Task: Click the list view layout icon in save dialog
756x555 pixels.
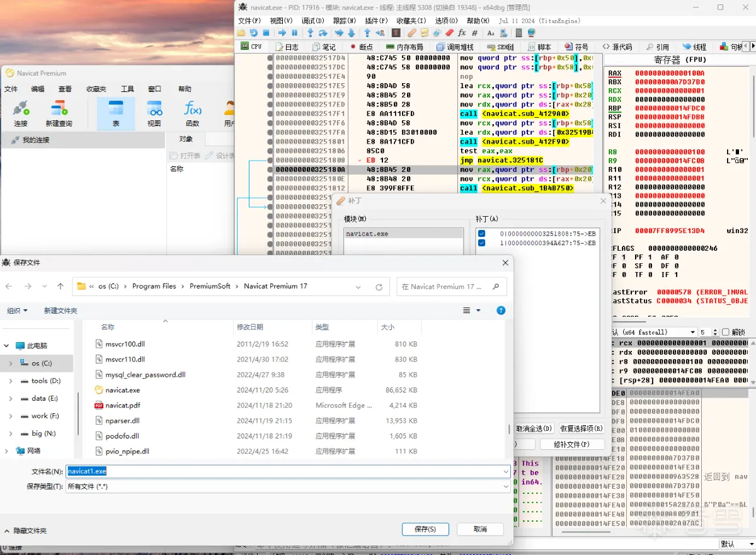Action: (467, 311)
